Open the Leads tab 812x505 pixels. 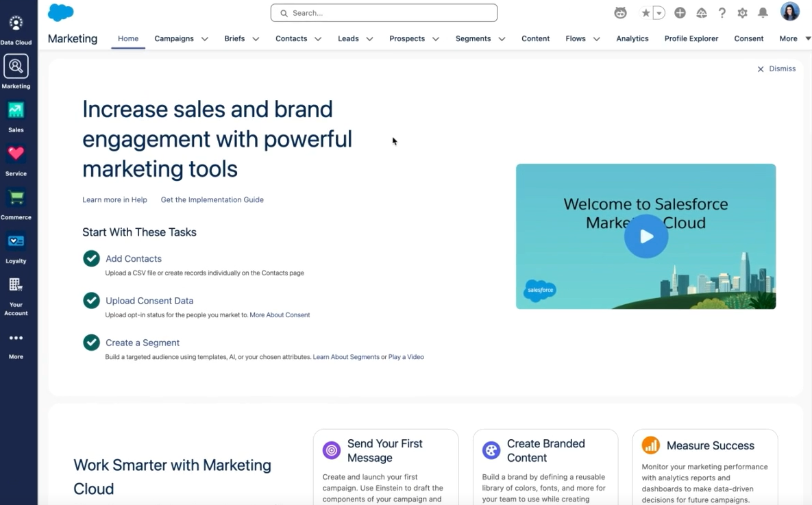click(x=348, y=38)
